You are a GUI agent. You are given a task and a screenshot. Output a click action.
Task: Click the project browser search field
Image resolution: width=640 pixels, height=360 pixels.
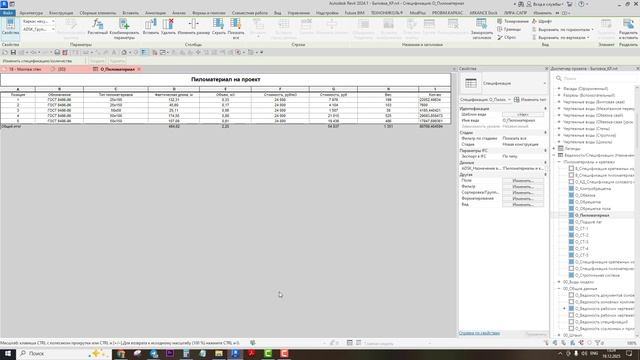pos(596,78)
